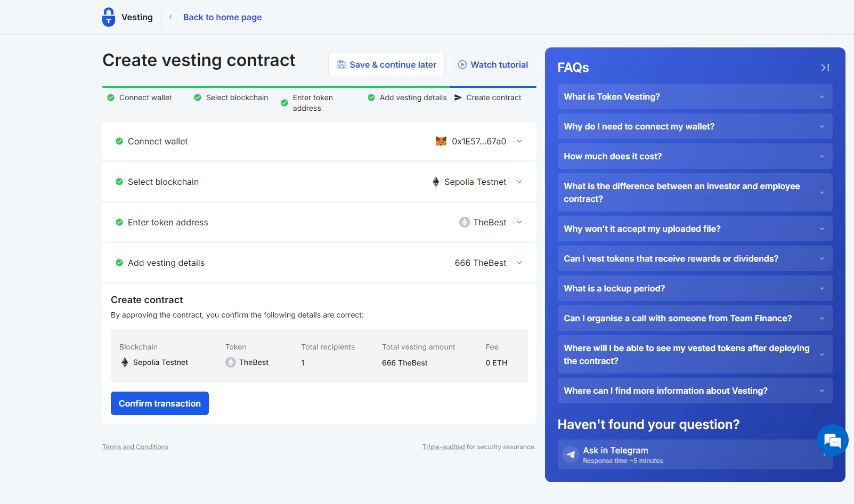Click the Confirm transaction button
This screenshot has width=854, height=504.
click(x=159, y=403)
